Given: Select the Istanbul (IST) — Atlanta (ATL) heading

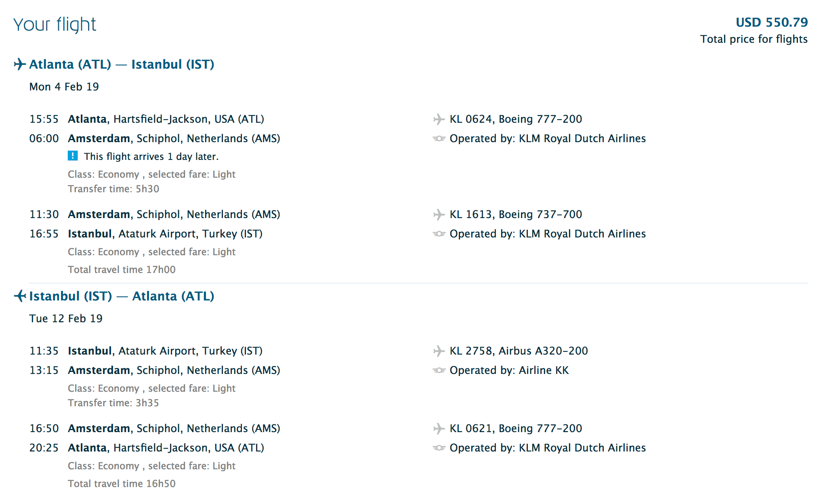Looking at the screenshot, I should coord(122,296).
